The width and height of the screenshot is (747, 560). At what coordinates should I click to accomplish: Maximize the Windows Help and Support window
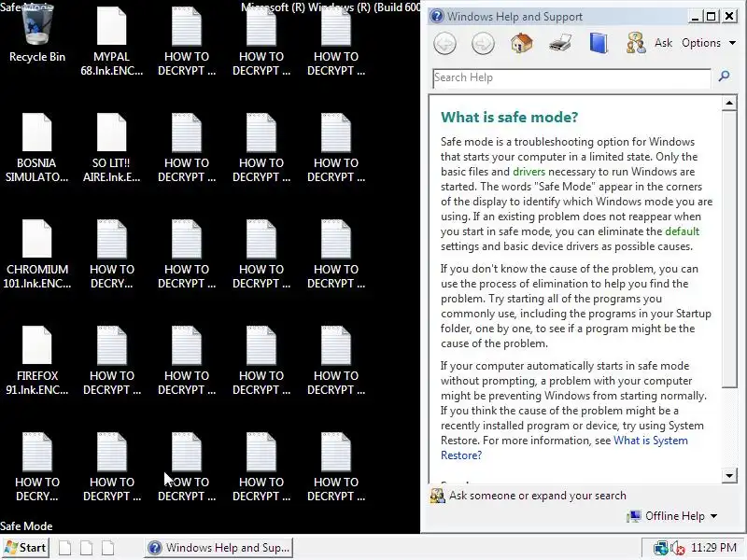pos(712,17)
